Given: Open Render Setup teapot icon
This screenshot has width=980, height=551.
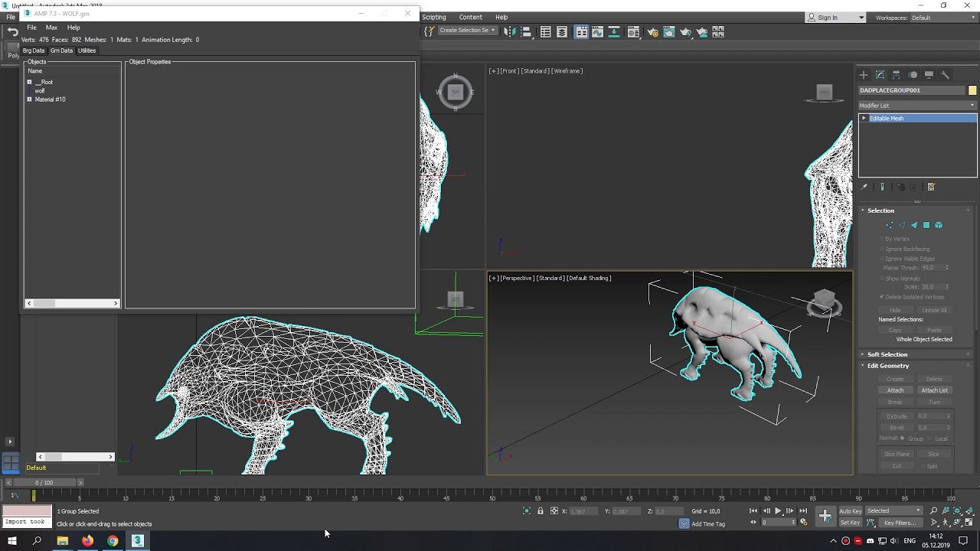Looking at the screenshot, I should coord(652,31).
